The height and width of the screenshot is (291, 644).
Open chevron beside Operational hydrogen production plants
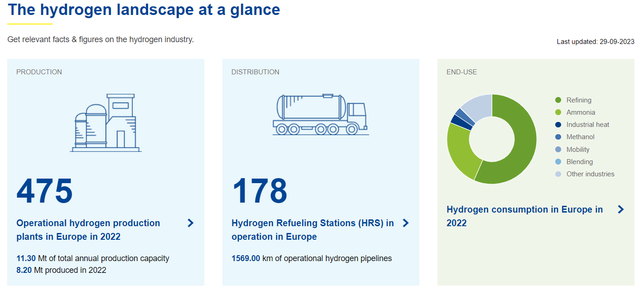191,223
